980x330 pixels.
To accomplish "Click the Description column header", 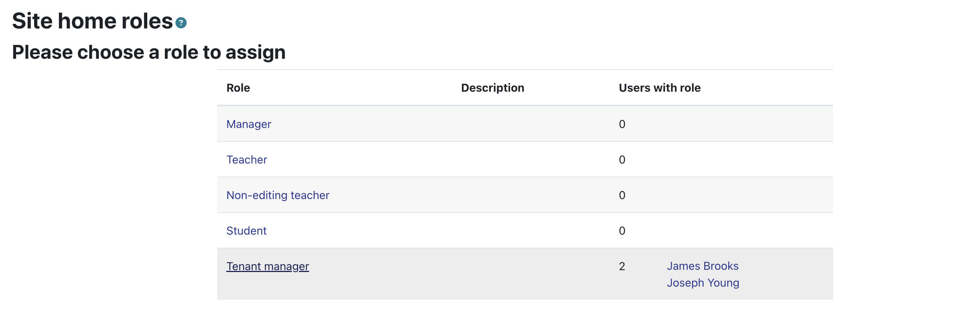I will [492, 88].
